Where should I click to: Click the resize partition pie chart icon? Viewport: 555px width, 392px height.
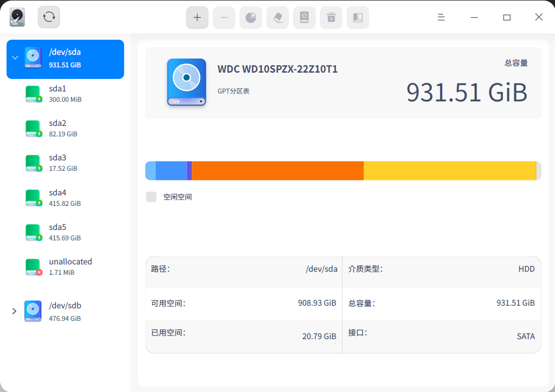[250, 17]
